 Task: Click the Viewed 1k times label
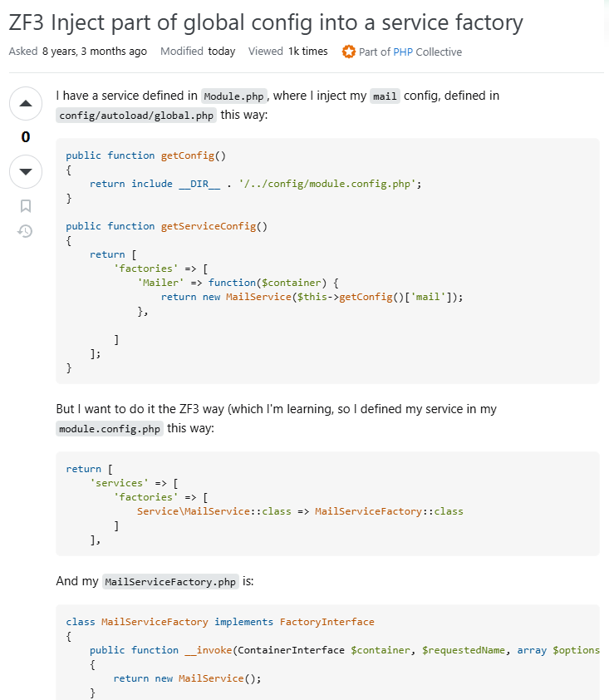(288, 52)
